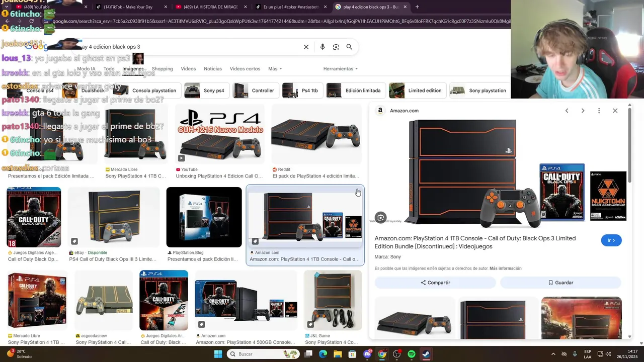The image size is (644, 362).
Task: Switch to the Noticias results tab
Action: click(x=213, y=69)
